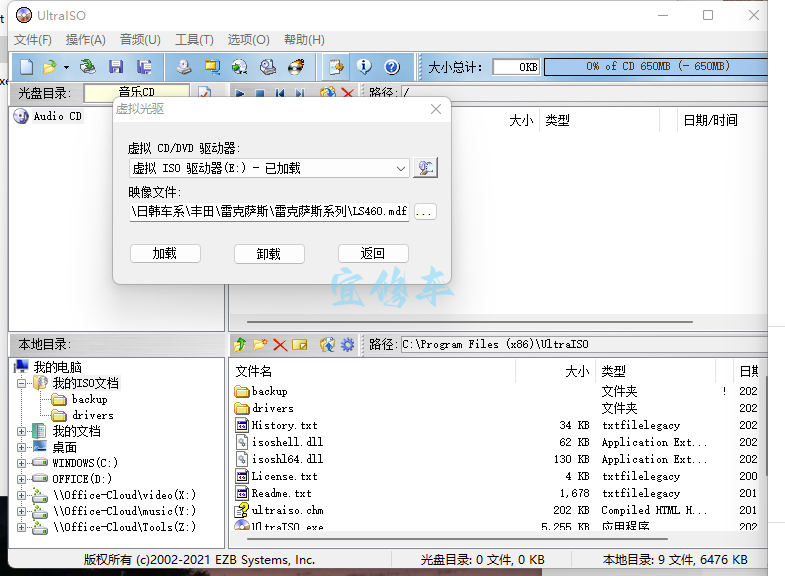The image size is (785, 576).
Task: Open the 工具(T) menu
Action: tap(194, 40)
